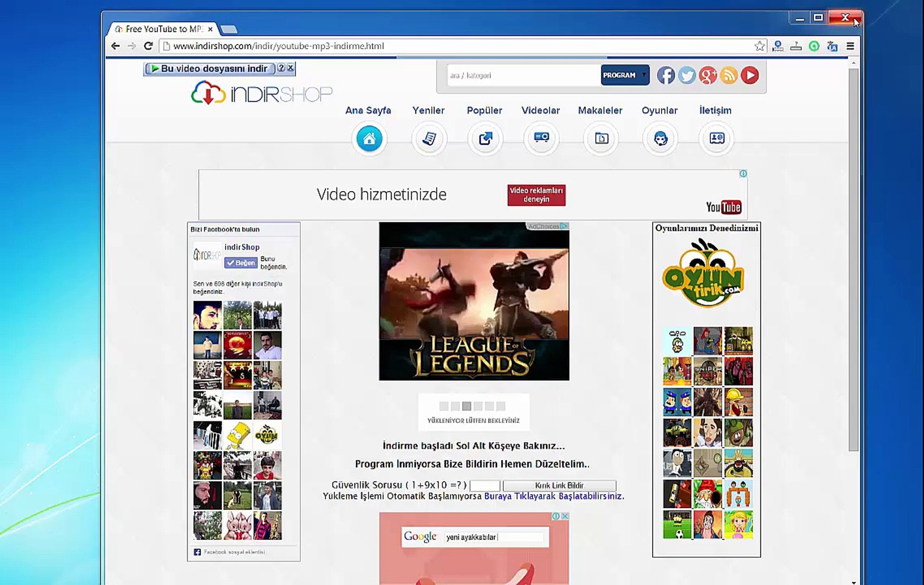This screenshot has width=924, height=585.
Task: Reload the page in the browser toolbar
Action: point(148,46)
